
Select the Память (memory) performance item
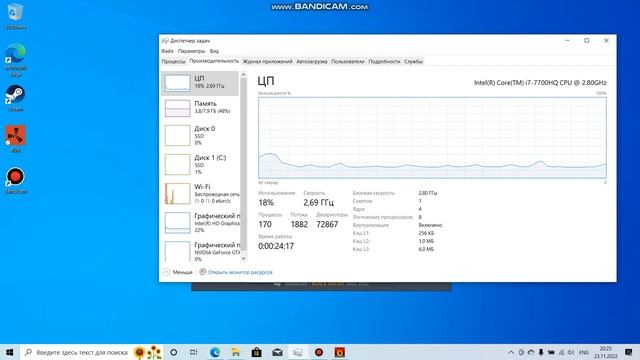(200, 108)
